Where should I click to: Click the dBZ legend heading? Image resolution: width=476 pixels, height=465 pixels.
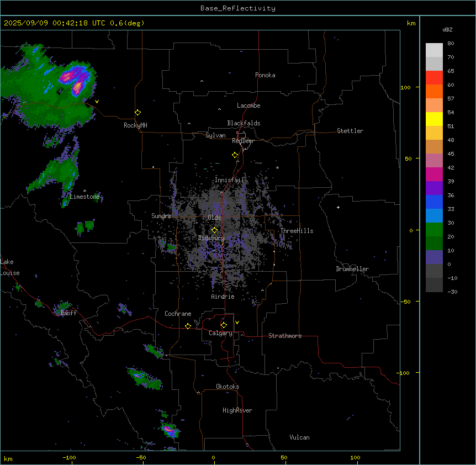point(447,29)
